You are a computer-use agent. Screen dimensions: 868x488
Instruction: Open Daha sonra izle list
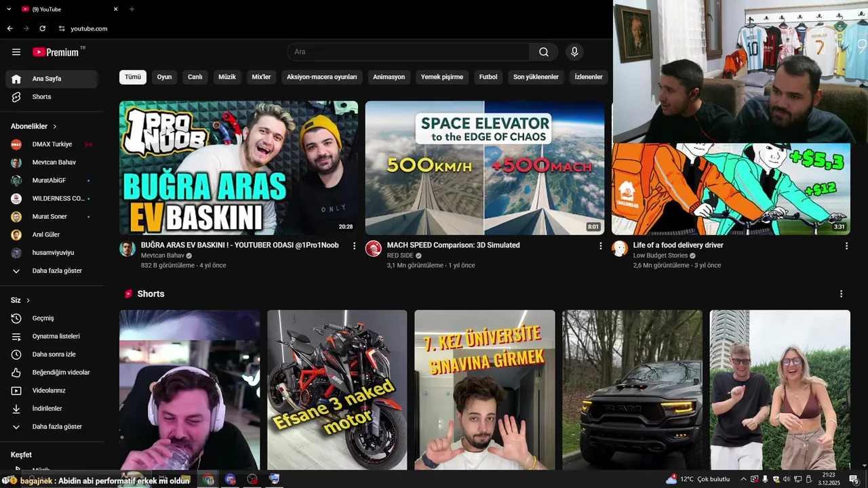point(52,354)
